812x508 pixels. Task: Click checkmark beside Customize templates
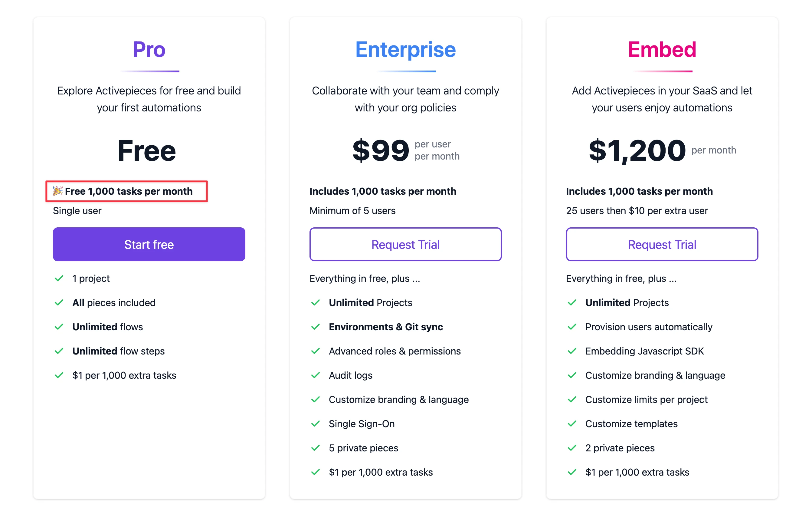pos(572,424)
